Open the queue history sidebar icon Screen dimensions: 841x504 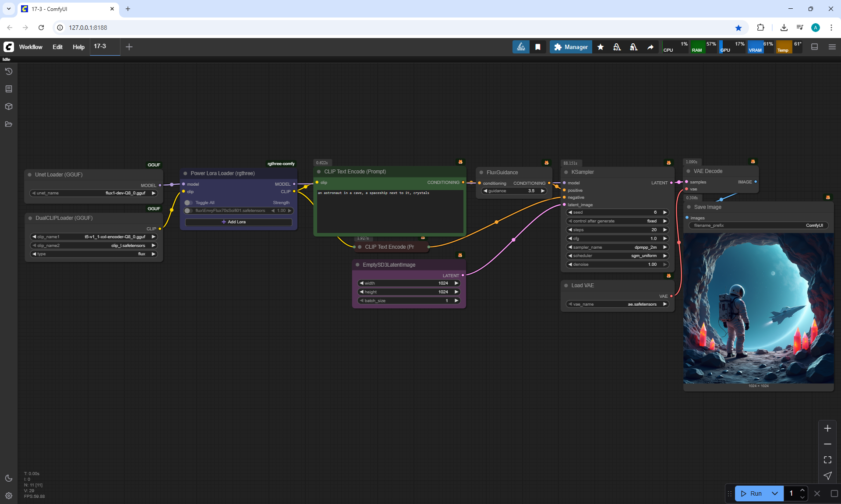click(x=8, y=71)
